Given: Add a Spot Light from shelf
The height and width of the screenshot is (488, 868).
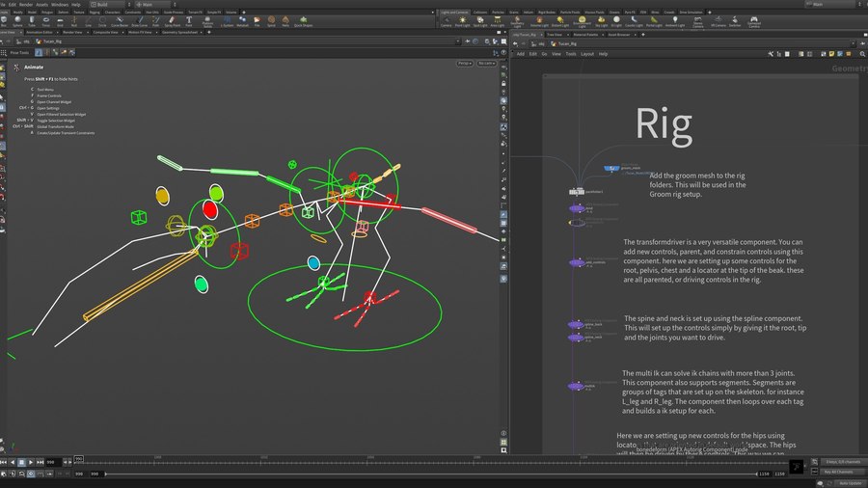Looking at the screenshot, I should point(480,21).
